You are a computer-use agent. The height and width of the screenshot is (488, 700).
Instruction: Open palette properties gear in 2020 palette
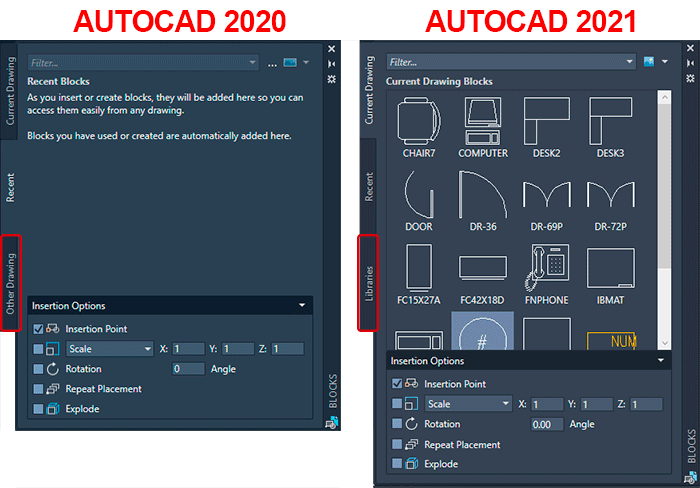tap(331, 79)
